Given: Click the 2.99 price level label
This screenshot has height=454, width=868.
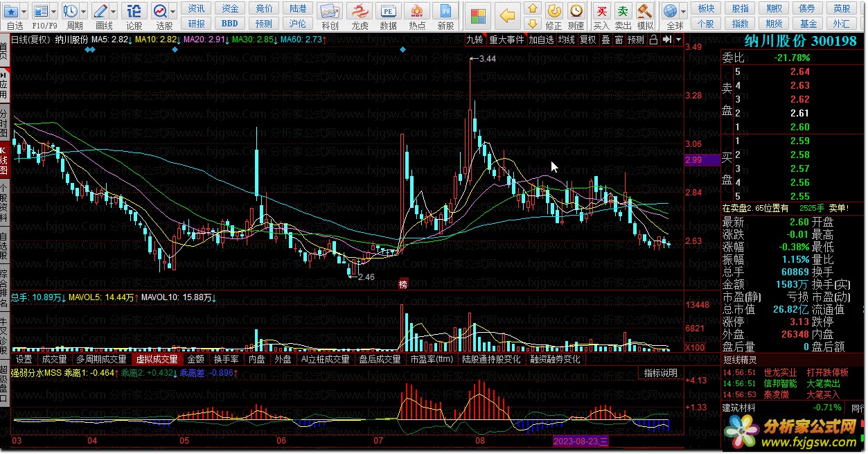Looking at the screenshot, I should pos(702,160).
